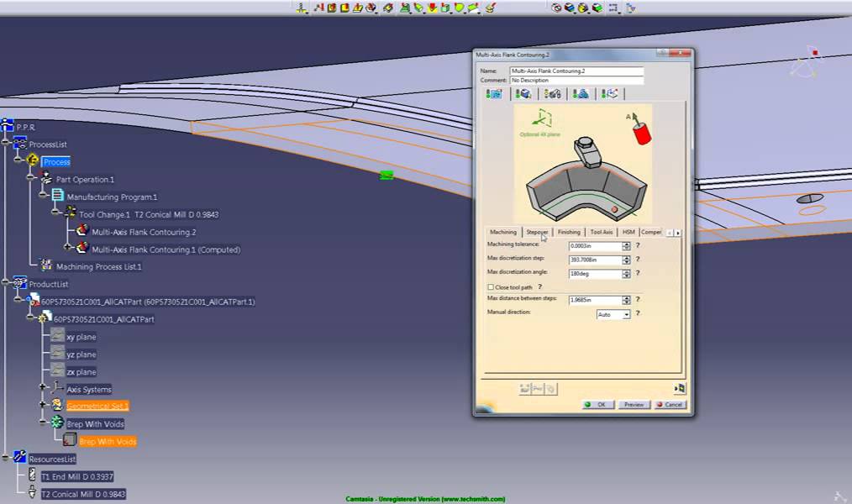
Task: Click the Preview button
Action: point(634,405)
